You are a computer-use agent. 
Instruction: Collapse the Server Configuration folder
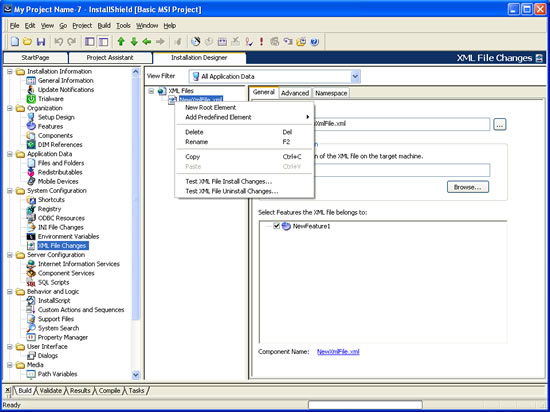10,255
